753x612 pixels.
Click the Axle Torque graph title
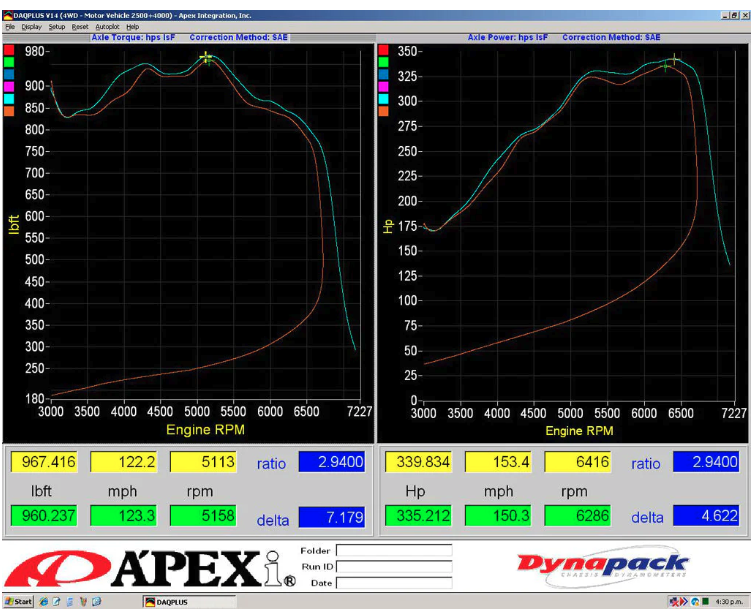click(134, 37)
